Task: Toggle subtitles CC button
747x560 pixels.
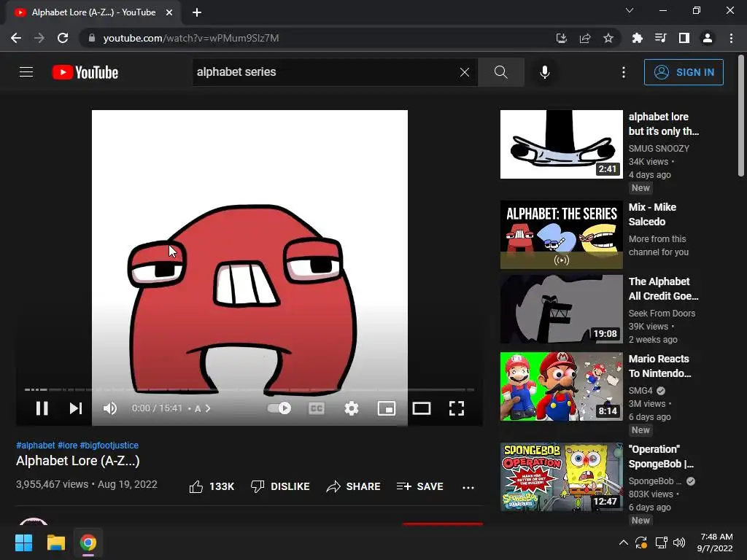Action: [x=317, y=408]
